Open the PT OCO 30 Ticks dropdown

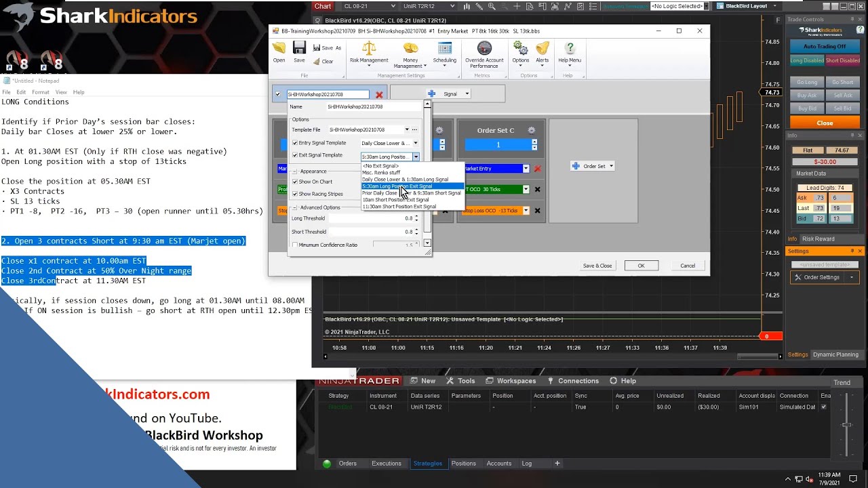point(526,189)
